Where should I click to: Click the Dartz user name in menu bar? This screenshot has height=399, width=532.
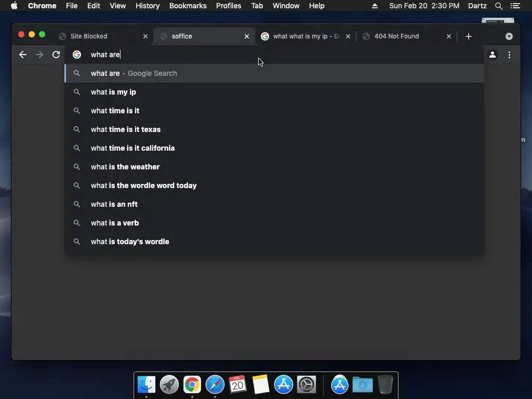[x=477, y=6]
